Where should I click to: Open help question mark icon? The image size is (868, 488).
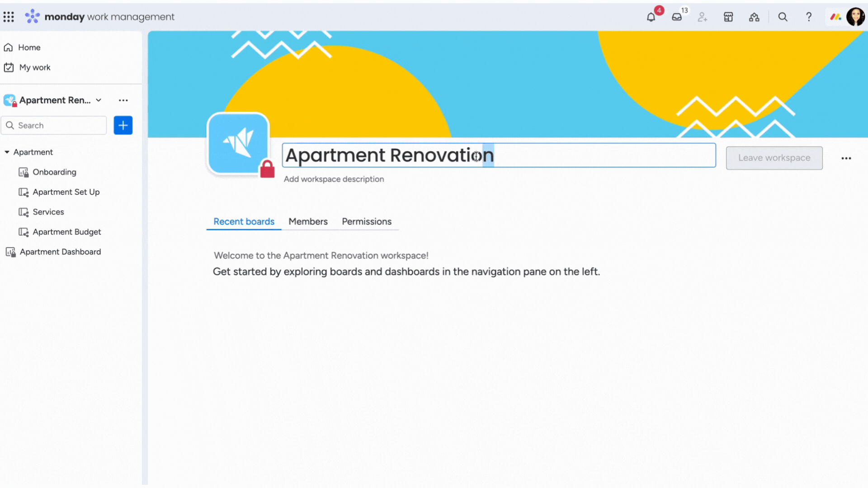pyautogui.click(x=810, y=17)
